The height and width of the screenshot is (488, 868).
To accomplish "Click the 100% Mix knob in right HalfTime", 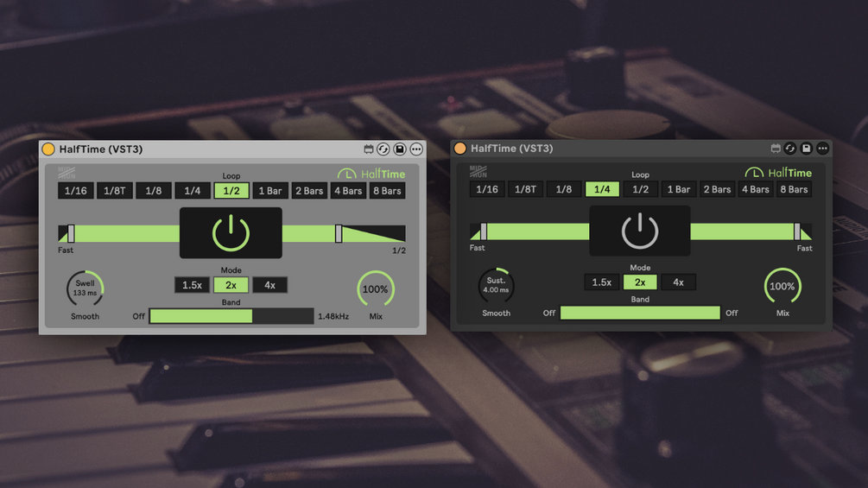I will [x=782, y=286].
